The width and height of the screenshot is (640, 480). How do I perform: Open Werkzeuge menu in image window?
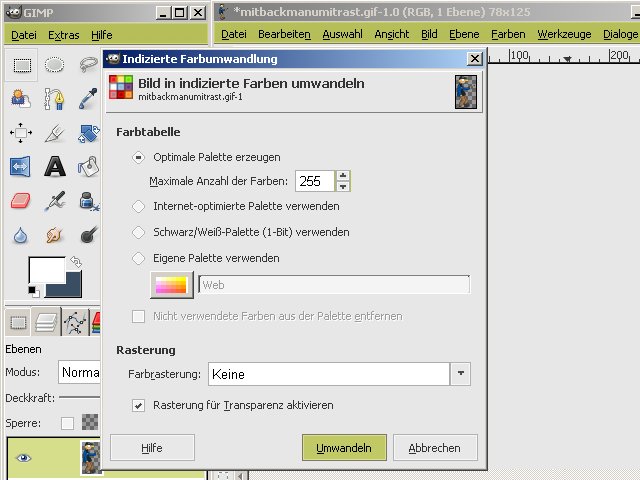564,34
